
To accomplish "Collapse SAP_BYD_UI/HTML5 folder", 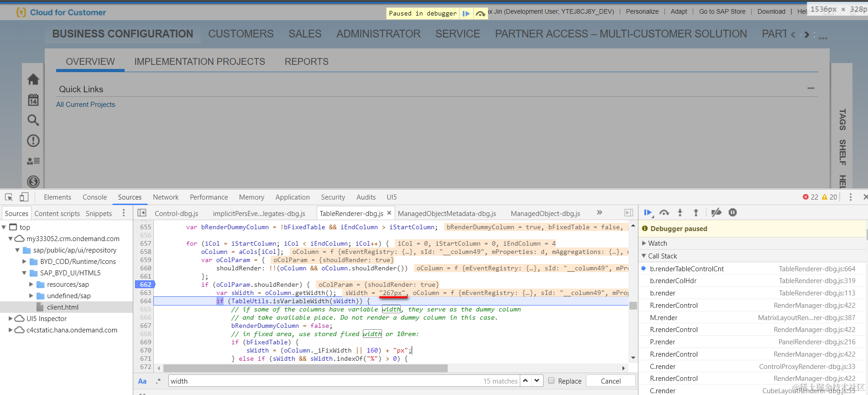I will [24, 273].
